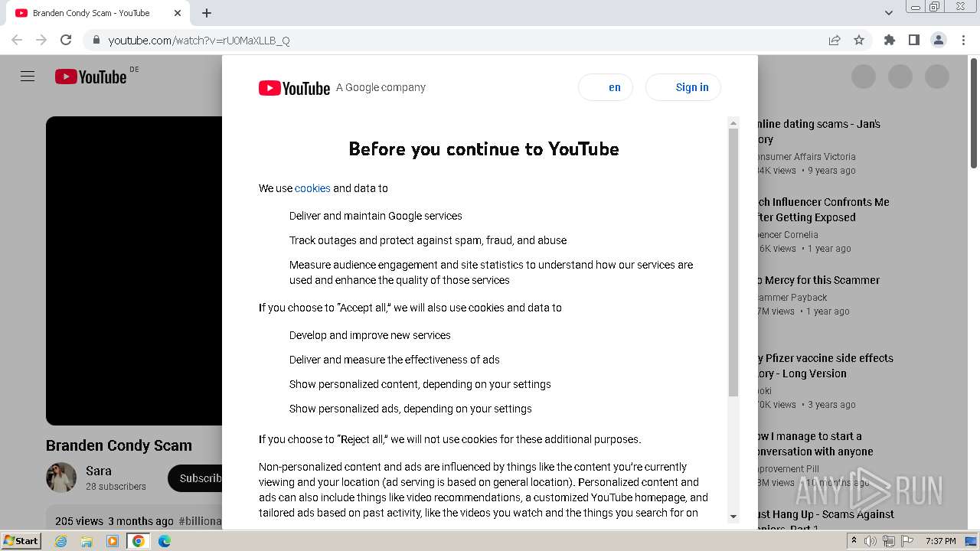The width and height of the screenshot is (980, 551).
Task: Close the Branden Condy Scam tab
Action: click(x=178, y=13)
